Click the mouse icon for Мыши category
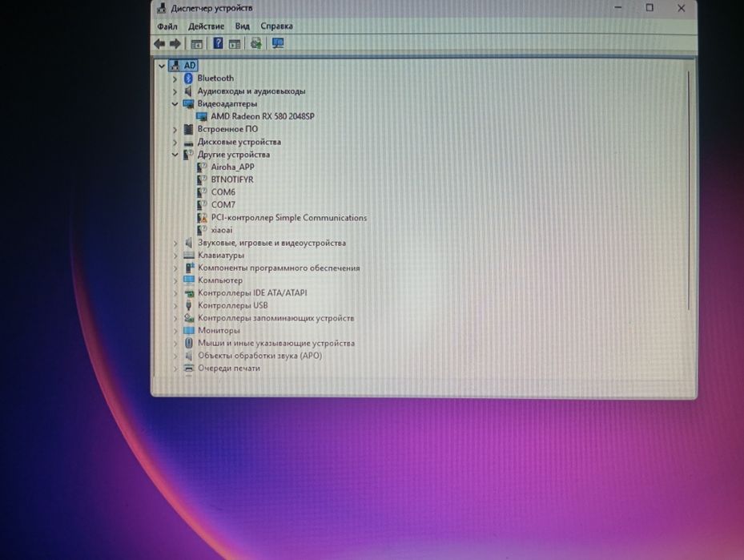The height and width of the screenshot is (560, 744). [x=189, y=343]
